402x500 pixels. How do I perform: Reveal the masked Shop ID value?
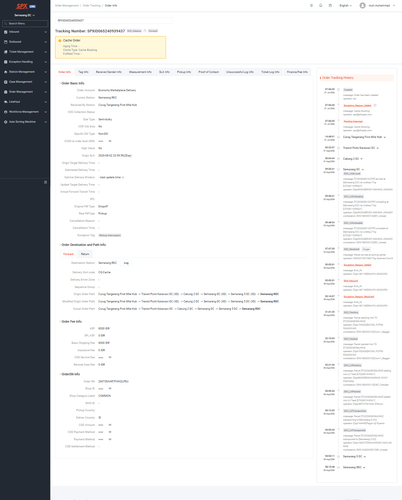point(110,389)
